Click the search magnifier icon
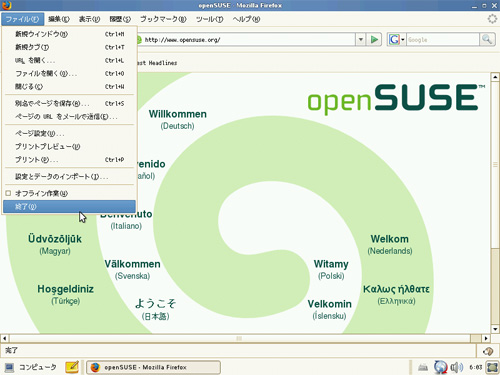Viewport: 500px width, 375px height. (x=487, y=40)
